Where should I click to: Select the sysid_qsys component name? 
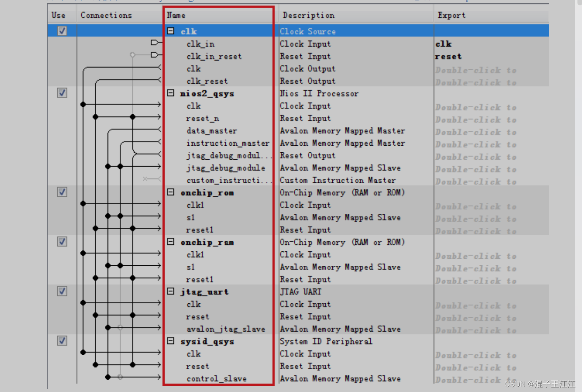(207, 341)
